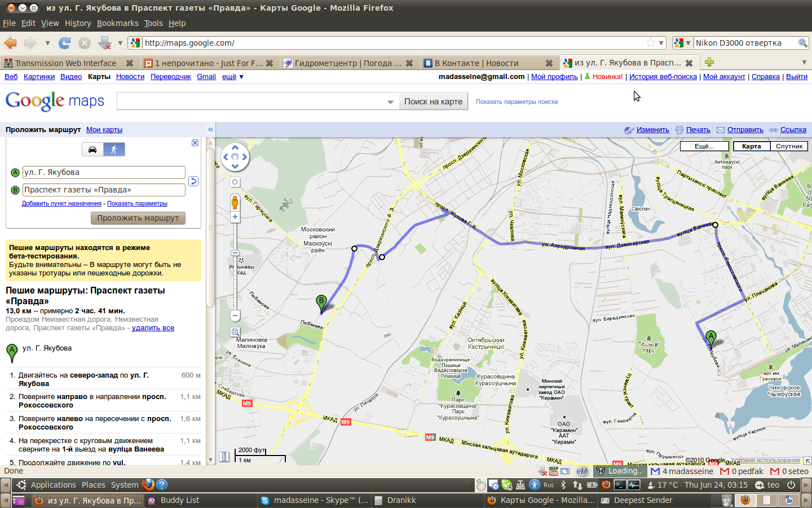Collapse the left sidebar panel
This screenshot has height=508, width=812.
pos(210,130)
